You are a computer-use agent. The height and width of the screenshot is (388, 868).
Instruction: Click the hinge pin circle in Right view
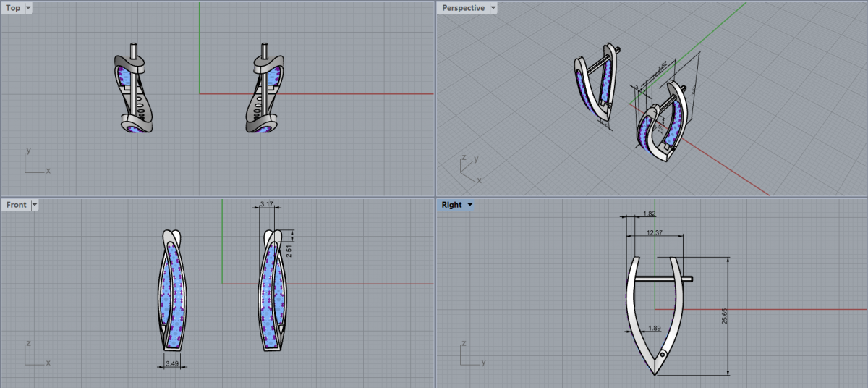pyautogui.click(x=663, y=355)
